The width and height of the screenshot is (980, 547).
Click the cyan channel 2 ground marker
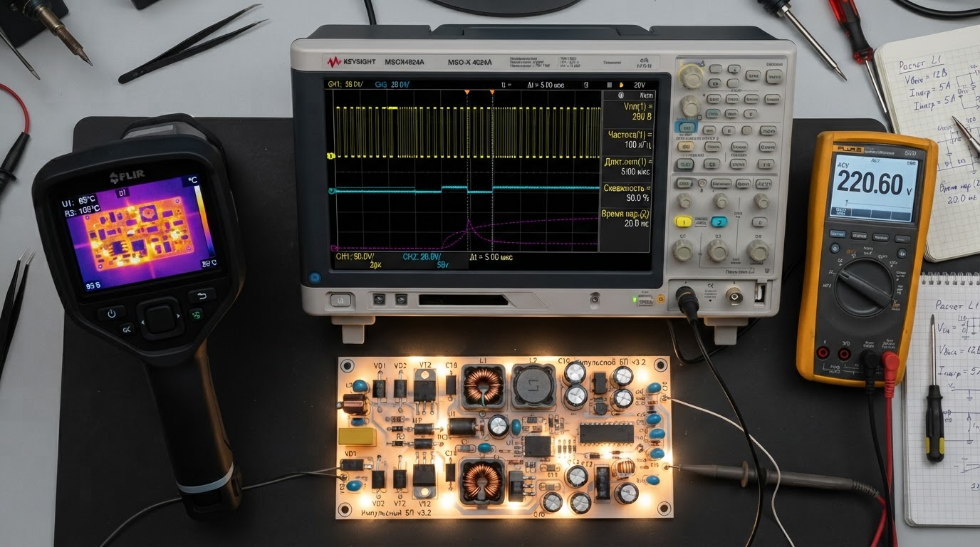(x=330, y=191)
